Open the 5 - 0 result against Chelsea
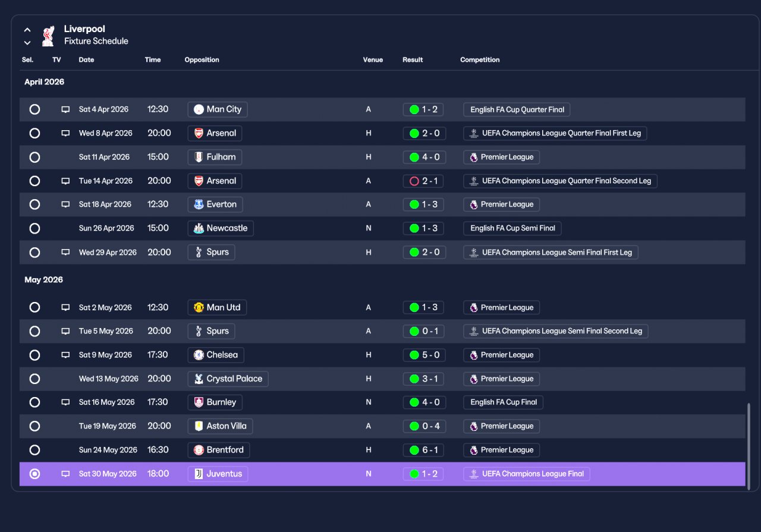761x532 pixels. (424, 355)
